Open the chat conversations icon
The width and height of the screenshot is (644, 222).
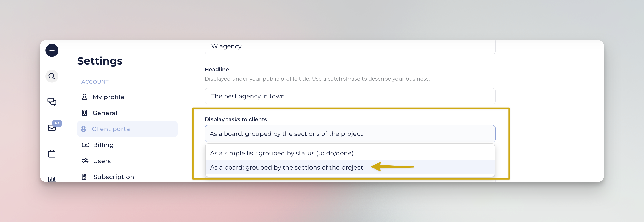tap(52, 101)
